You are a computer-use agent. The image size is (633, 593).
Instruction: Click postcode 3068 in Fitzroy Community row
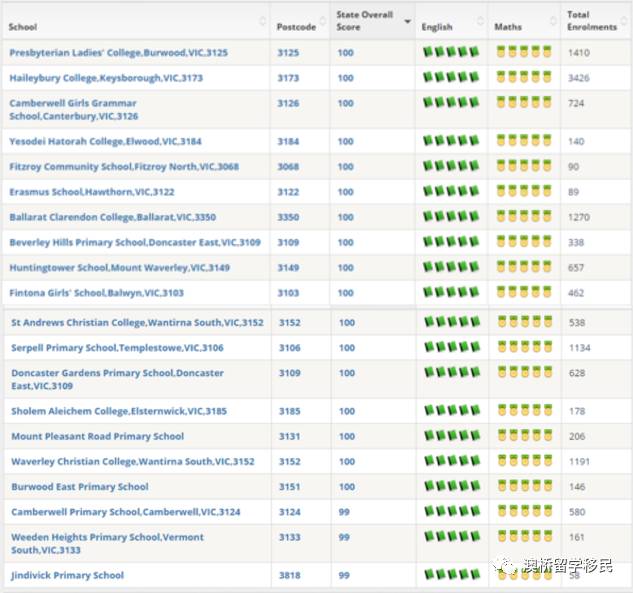pyautogui.click(x=288, y=167)
